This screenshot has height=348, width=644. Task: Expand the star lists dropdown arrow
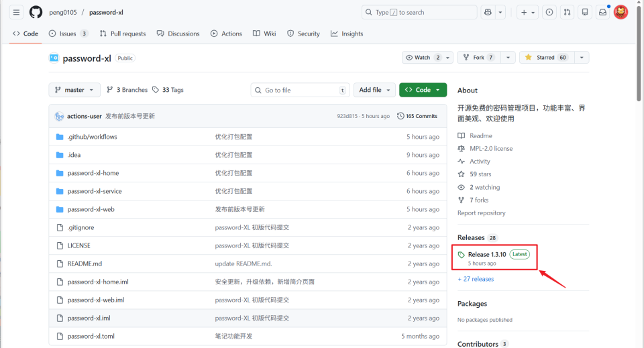pyautogui.click(x=582, y=58)
